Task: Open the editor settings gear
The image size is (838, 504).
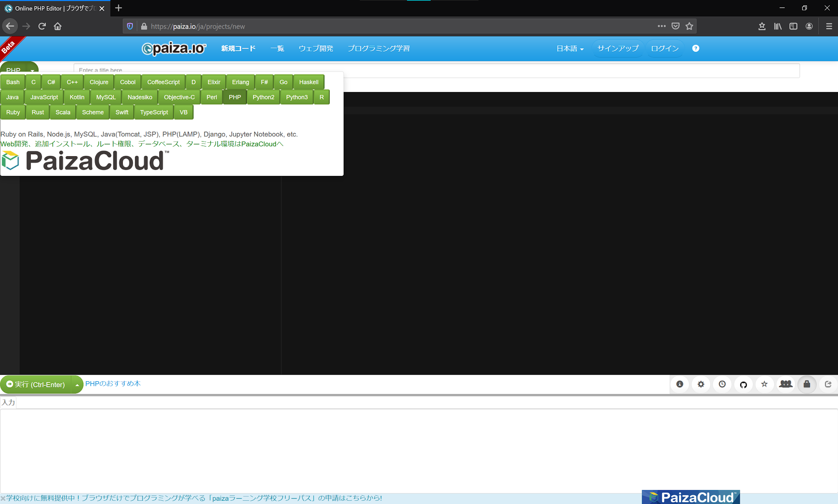Action: click(x=701, y=384)
